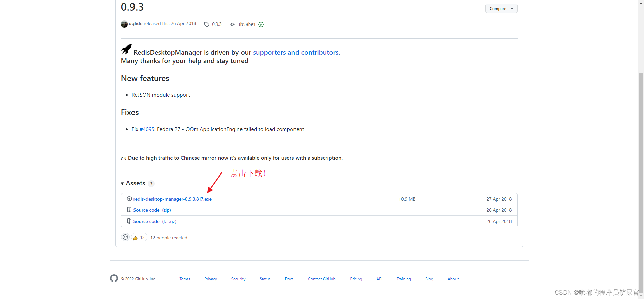
Task: Click 'ReJSON module support' list item
Action: [161, 95]
